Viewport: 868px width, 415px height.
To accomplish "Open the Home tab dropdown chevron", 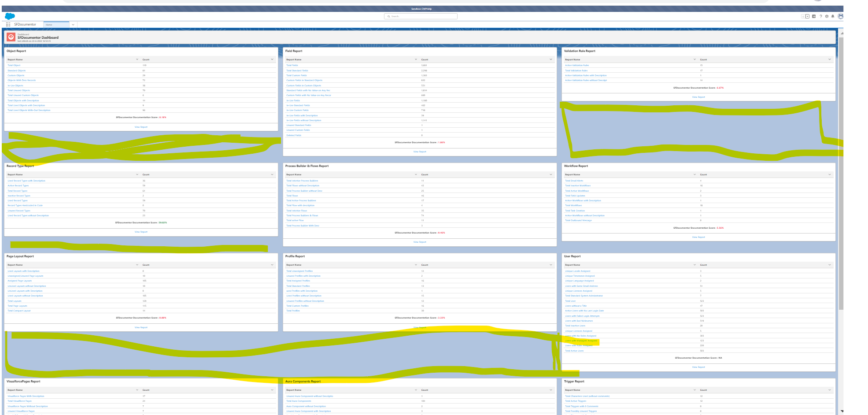I will [73, 25].
